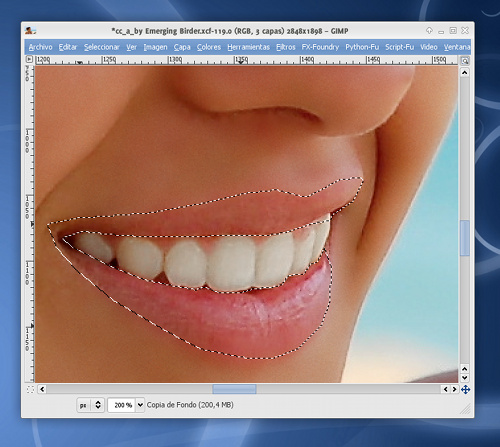Open the Video menu
Screen dimensions: 500x447
tap(429, 47)
